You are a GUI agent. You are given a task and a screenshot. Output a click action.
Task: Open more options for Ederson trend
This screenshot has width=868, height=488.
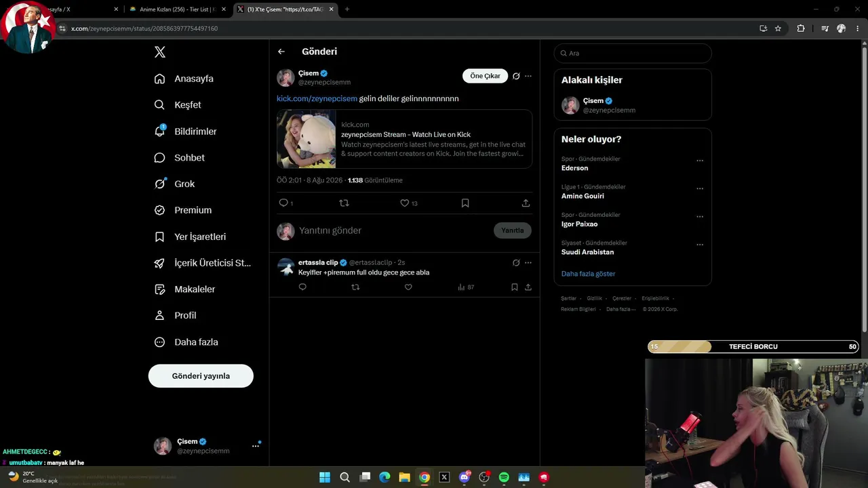pyautogui.click(x=700, y=161)
